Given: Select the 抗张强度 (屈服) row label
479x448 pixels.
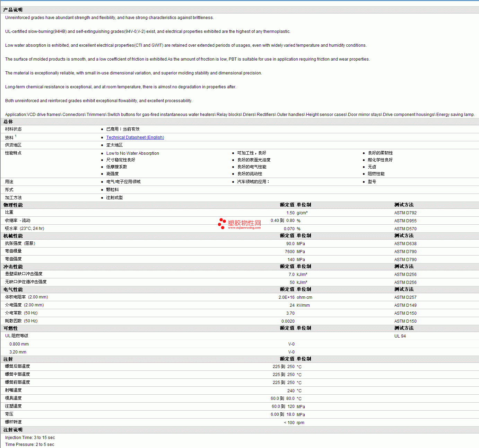Looking at the screenshot, I should click(20, 243).
